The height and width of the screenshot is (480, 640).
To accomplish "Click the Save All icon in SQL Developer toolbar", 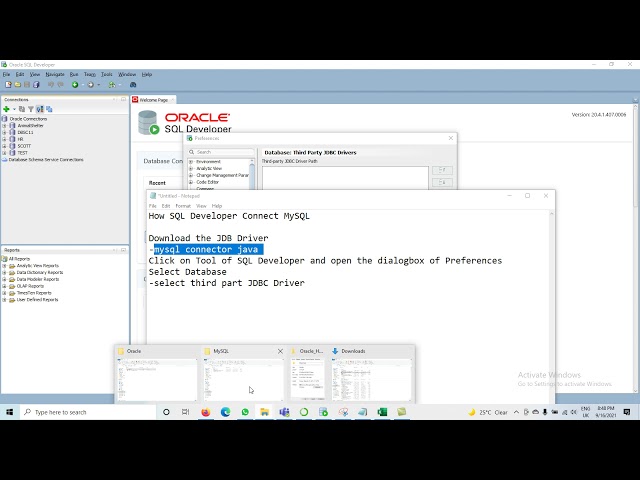I will (36, 84).
